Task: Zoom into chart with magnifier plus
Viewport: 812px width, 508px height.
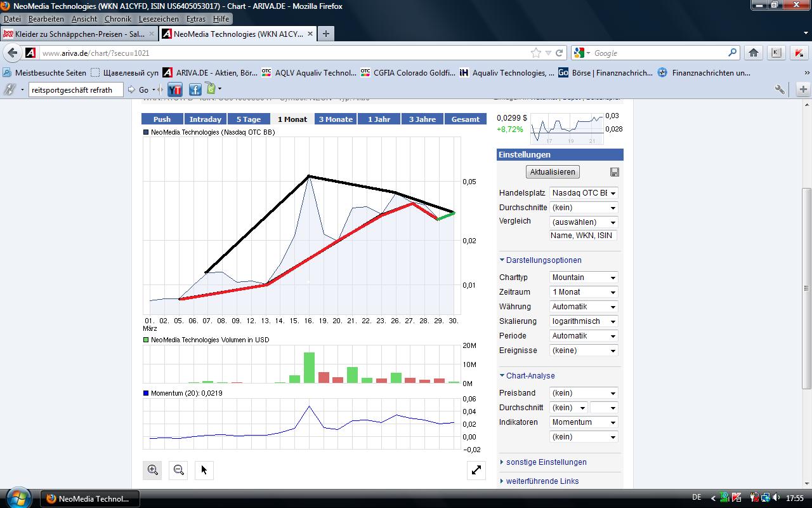Action: tap(152, 470)
